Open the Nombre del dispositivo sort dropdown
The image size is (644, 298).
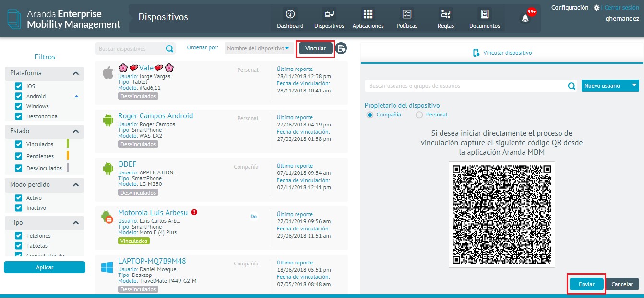click(x=259, y=48)
